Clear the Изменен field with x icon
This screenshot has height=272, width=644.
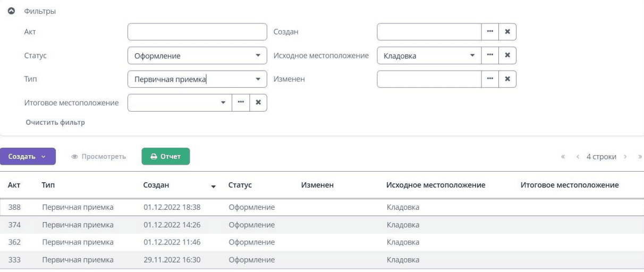pyautogui.click(x=507, y=79)
